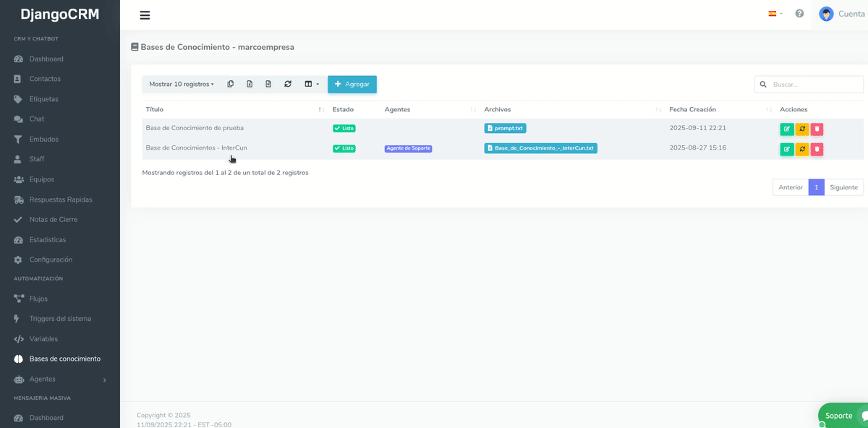Screen dimensions: 868x428
Task: Click the Anterior pagination button
Action: click(x=791, y=187)
